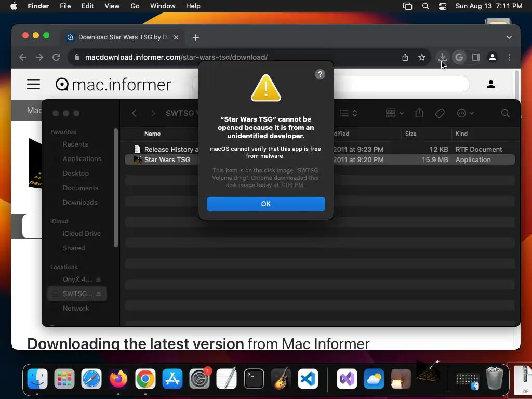Click Finder's share toolbar icon
This screenshot has width=532, height=399.
419,113
